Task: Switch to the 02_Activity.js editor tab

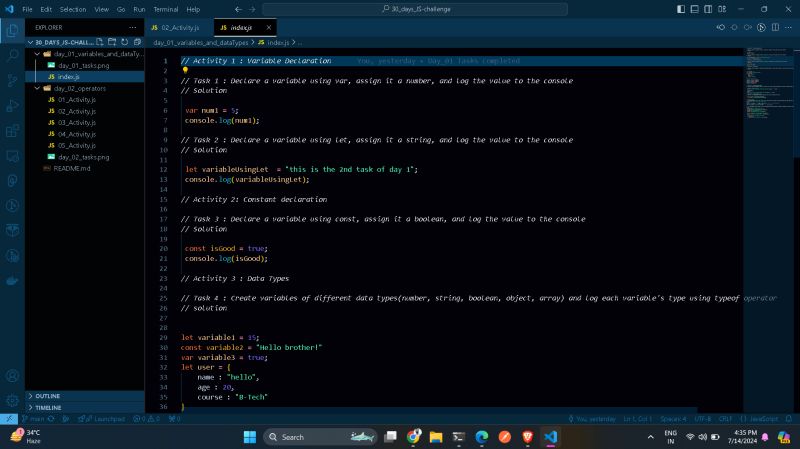Action: 180,28
